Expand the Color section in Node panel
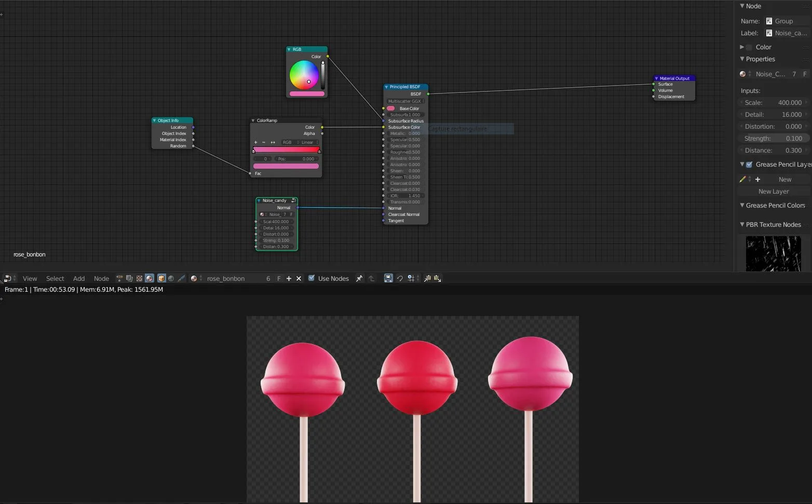The image size is (812, 504). [x=742, y=47]
